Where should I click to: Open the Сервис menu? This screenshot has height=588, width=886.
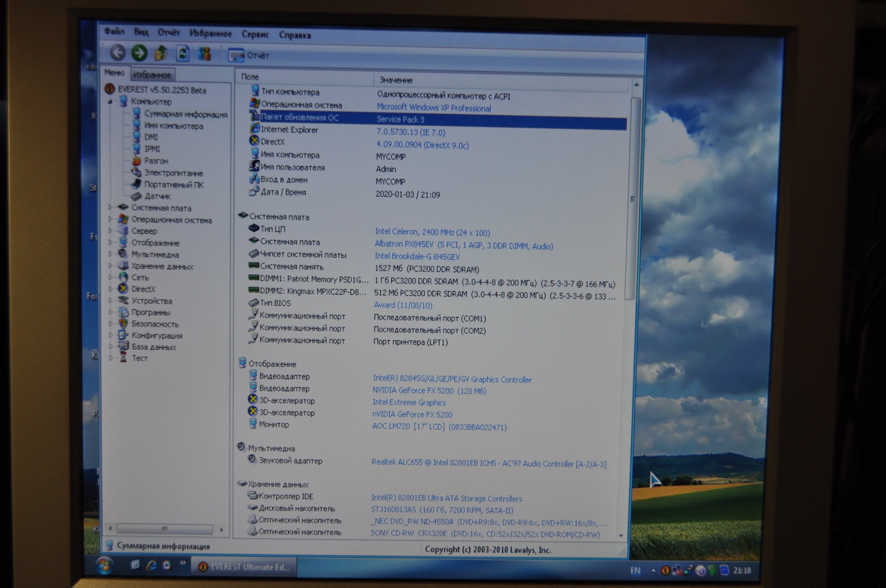[255, 35]
